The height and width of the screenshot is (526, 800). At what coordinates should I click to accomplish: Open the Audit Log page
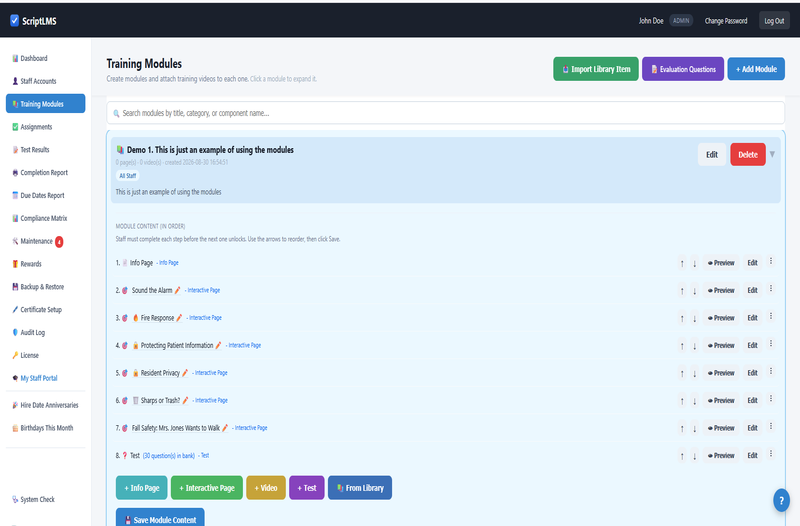click(45, 333)
